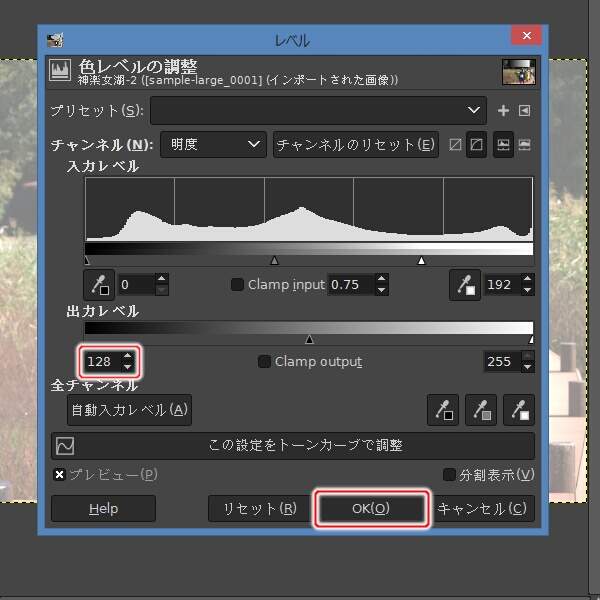600x600 pixels.
Task: Toggle Clamp output checkbox
Action: pos(264,361)
